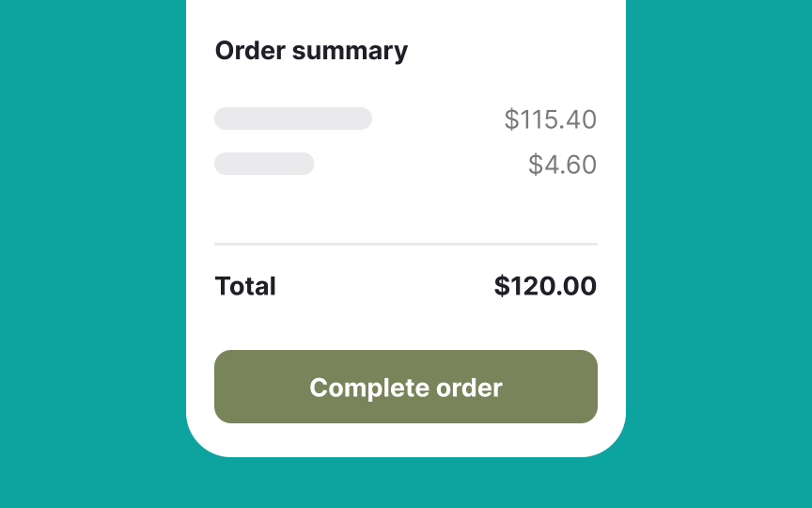Select the $4.60 line item price

(x=562, y=165)
